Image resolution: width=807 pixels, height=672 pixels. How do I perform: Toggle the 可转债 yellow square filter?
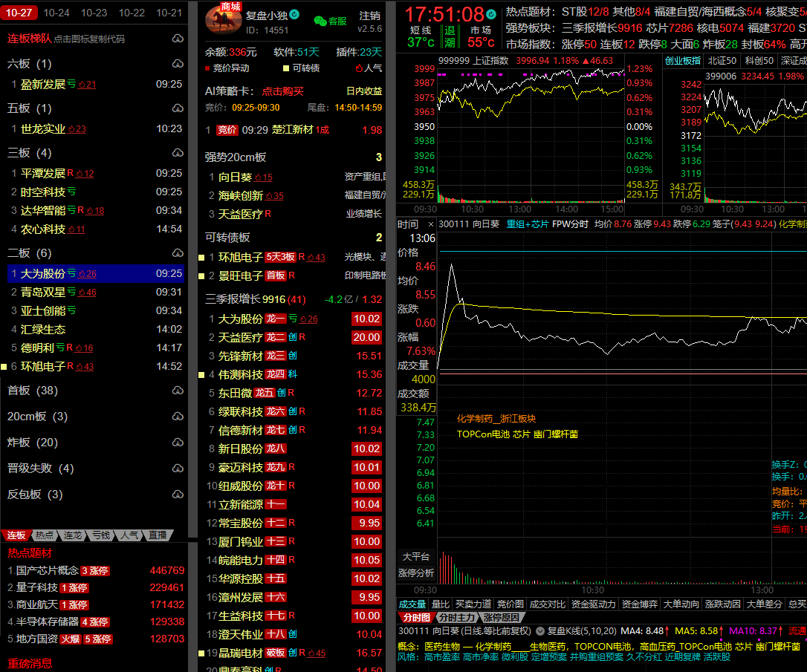[285, 68]
